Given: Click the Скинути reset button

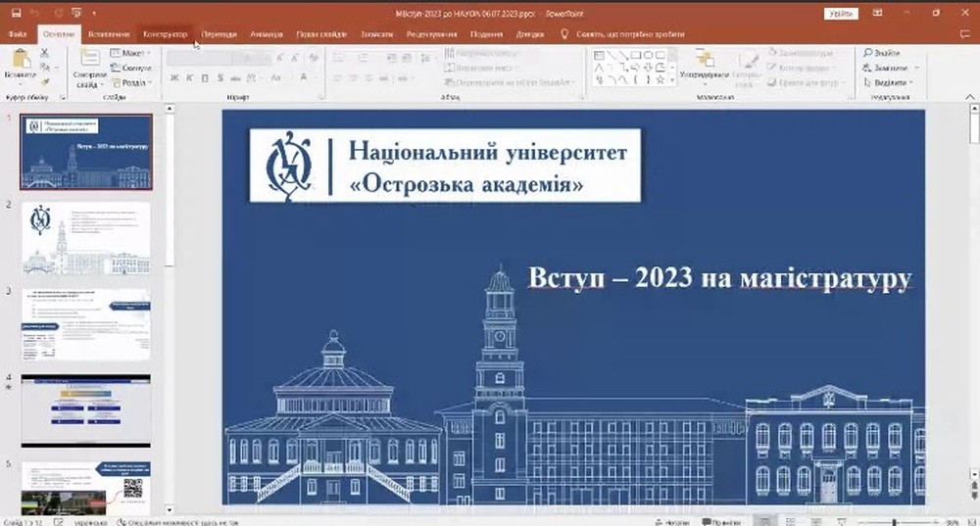Looking at the screenshot, I should 136,68.
